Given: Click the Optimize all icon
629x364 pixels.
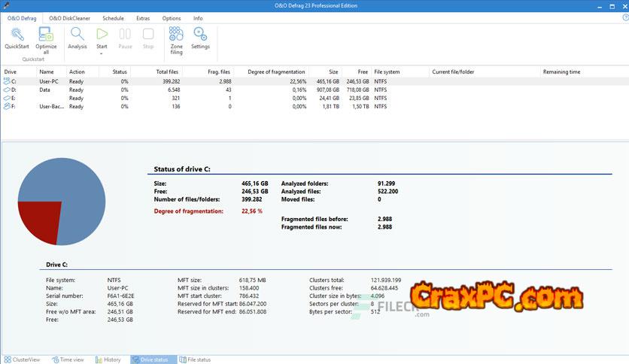Looking at the screenshot, I should pyautogui.click(x=46, y=35).
